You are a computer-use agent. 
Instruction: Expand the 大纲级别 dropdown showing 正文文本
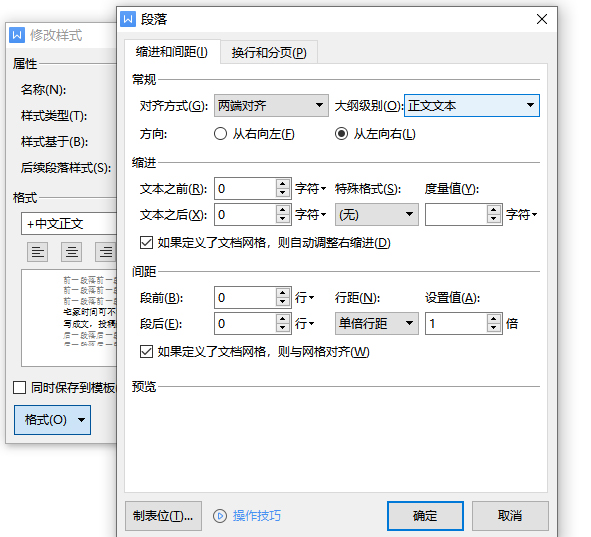(x=472, y=105)
